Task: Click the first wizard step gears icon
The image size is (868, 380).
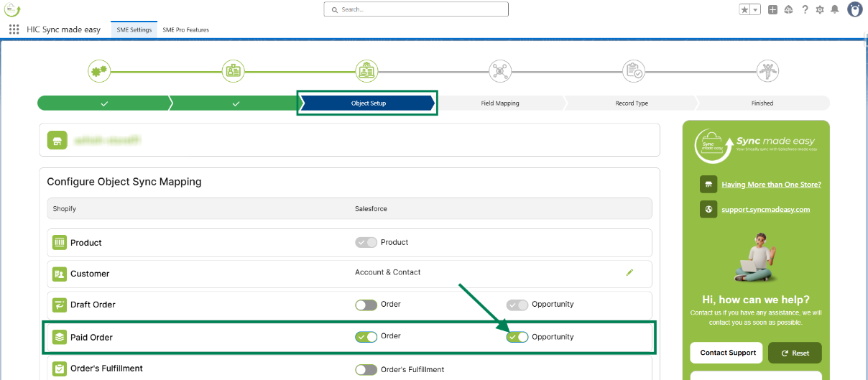Action: click(99, 71)
